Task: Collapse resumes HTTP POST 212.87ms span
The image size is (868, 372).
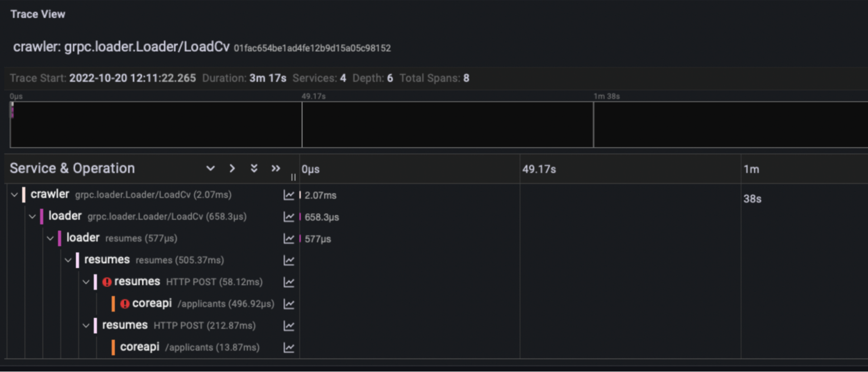Action: pos(86,325)
